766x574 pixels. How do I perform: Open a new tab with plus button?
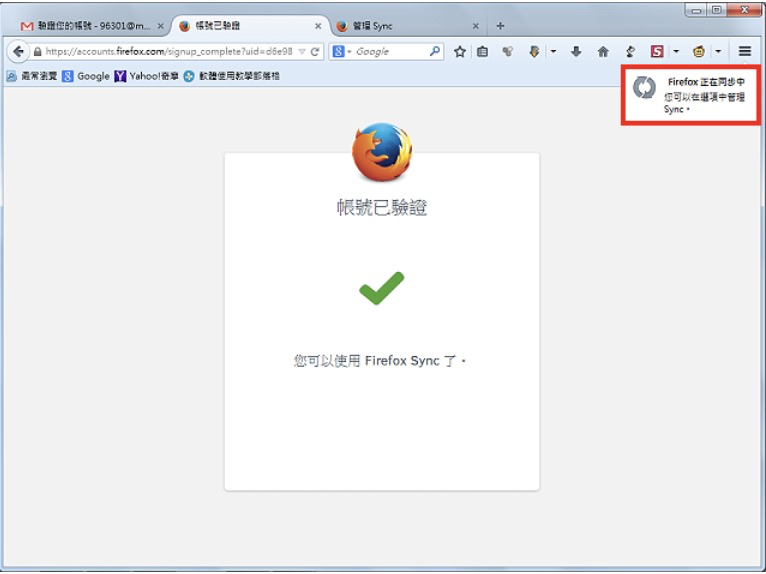click(x=500, y=26)
